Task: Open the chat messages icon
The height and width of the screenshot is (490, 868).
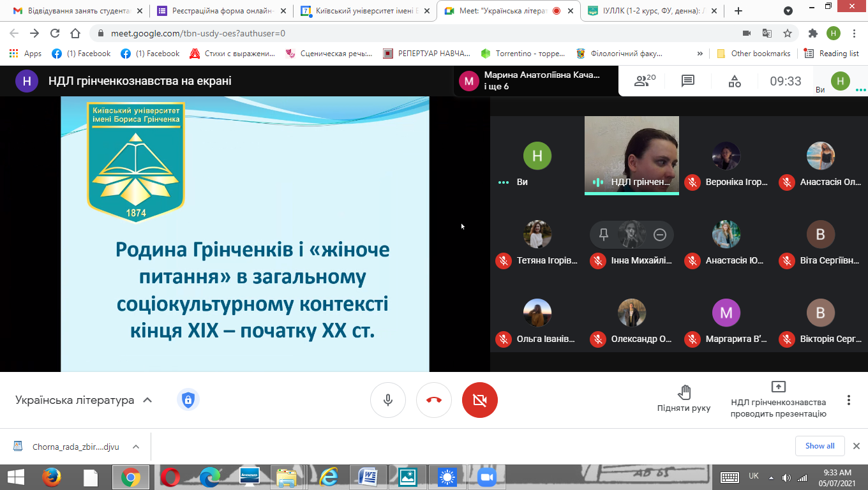Action: (x=687, y=81)
